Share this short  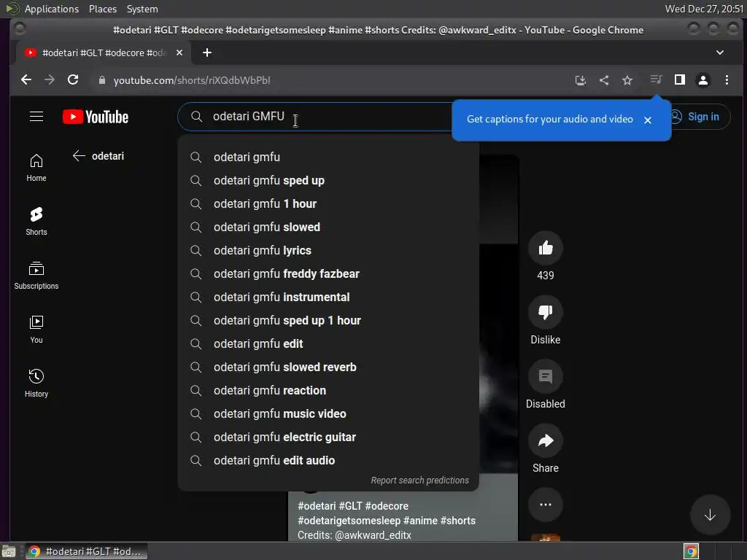tap(546, 440)
